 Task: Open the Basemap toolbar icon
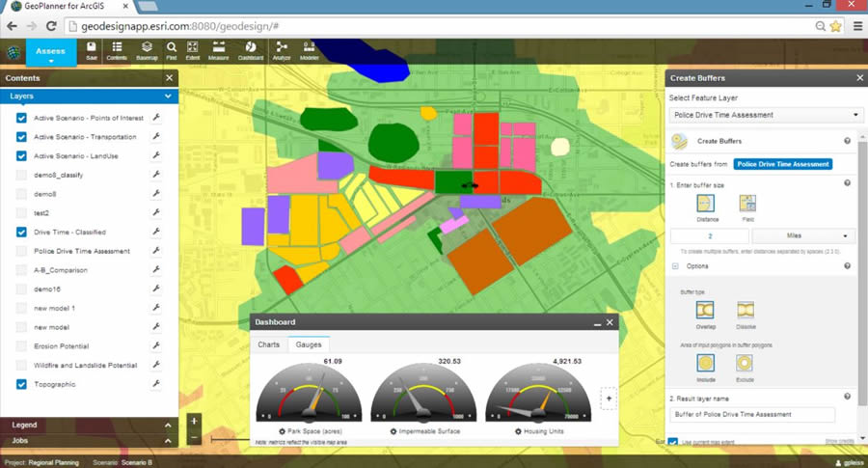[147, 50]
